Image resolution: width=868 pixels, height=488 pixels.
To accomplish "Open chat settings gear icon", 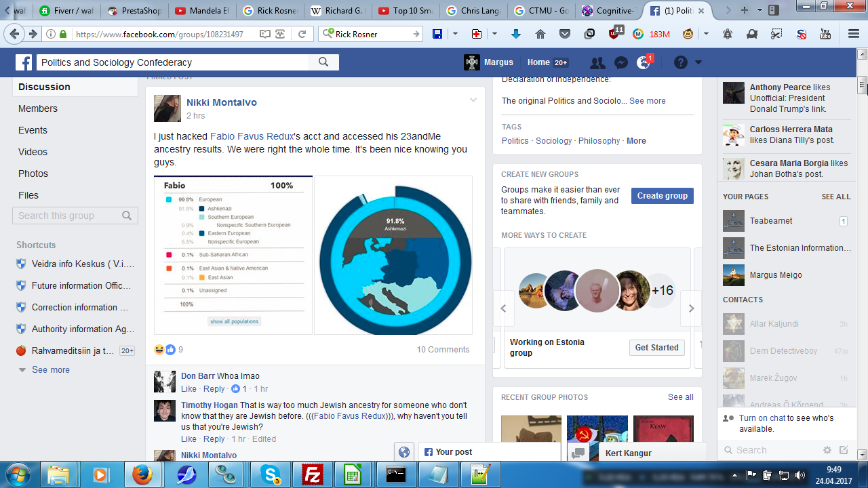I will click(827, 450).
